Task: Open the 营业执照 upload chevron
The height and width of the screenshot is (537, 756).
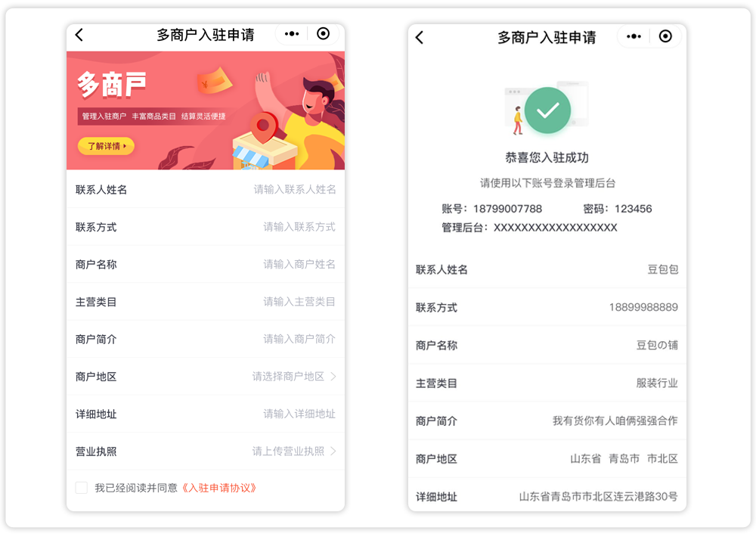Action: [x=333, y=452]
